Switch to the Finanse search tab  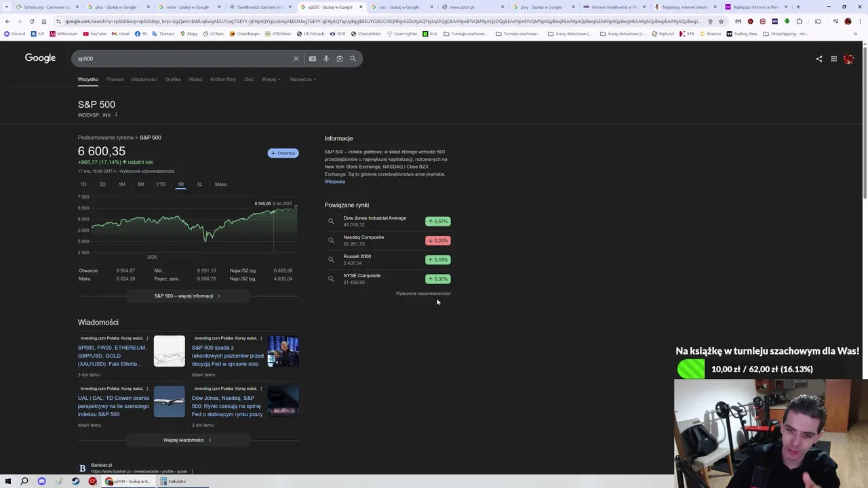(x=115, y=79)
